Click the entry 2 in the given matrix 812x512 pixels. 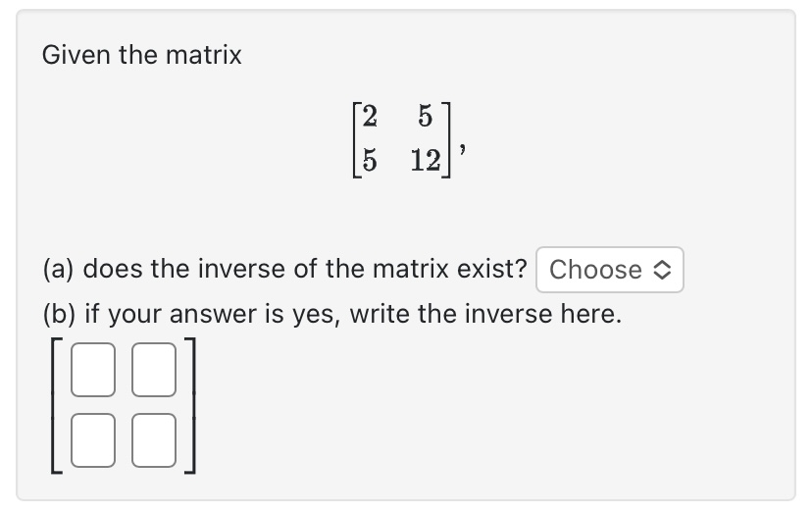(370, 116)
